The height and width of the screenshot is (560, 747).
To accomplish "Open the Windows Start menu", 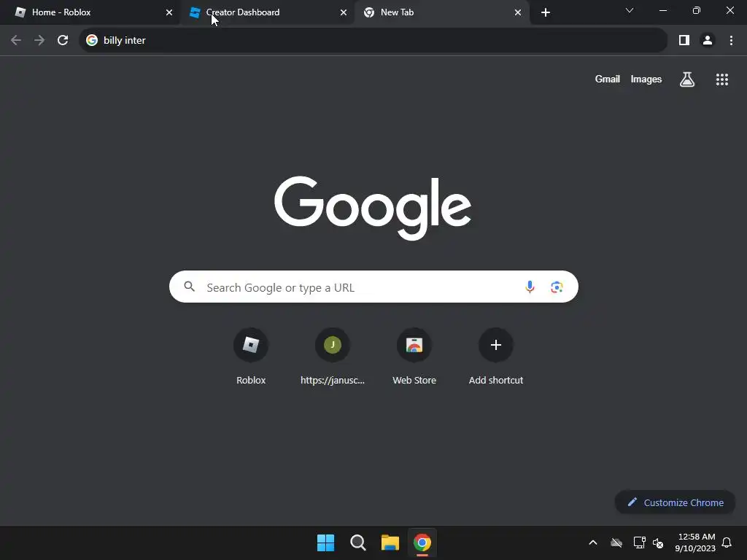I will 326,542.
